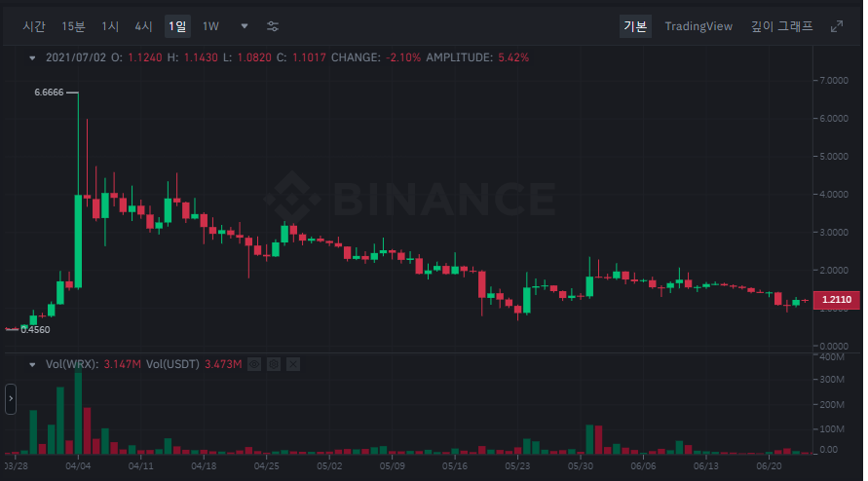Select the 시간 time view
868x481 pixels.
[34, 26]
